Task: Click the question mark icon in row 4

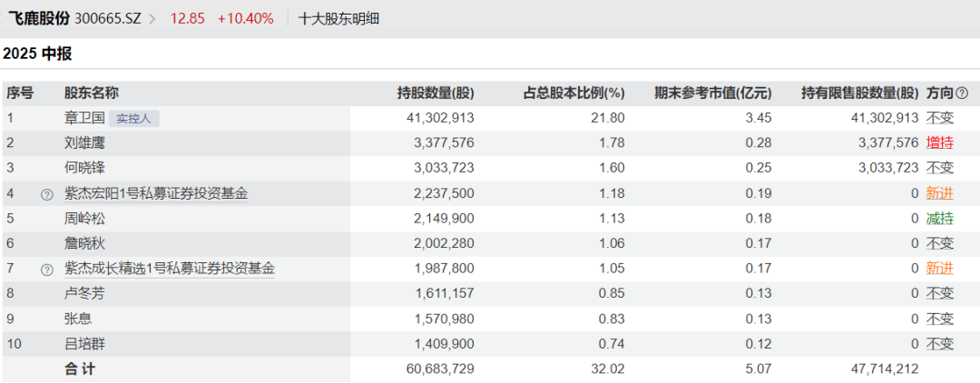Action: 46,194
